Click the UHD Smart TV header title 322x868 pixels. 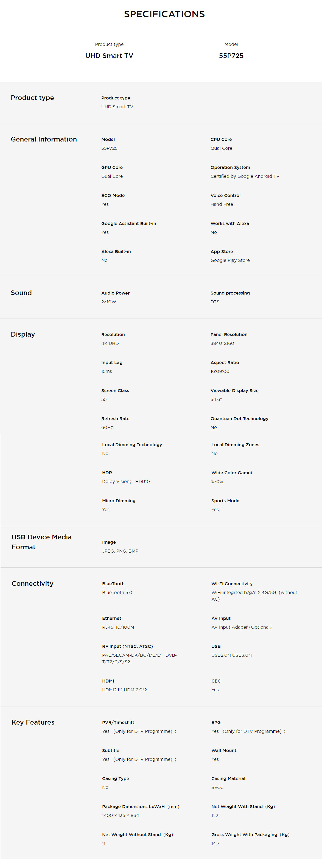pos(109,56)
